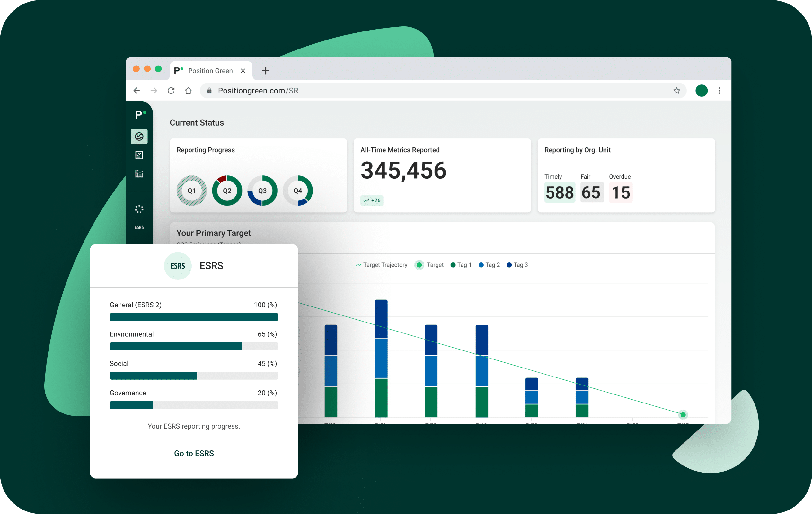The width and height of the screenshot is (812, 514).
Task: Click the Environmental progress bar
Action: (x=194, y=346)
